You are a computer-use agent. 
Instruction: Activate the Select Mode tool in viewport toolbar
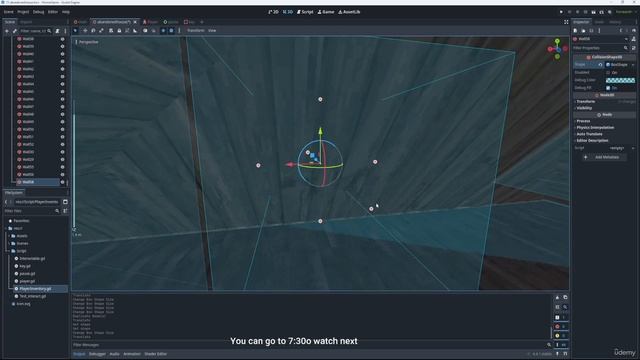pyautogui.click(x=76, y=31)
